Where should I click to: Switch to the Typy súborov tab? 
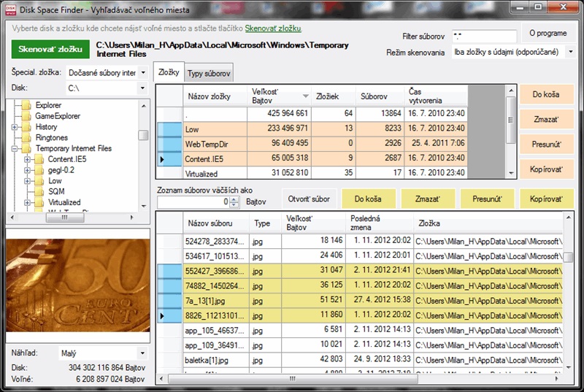pyautogui.click(x=209, y=74)
